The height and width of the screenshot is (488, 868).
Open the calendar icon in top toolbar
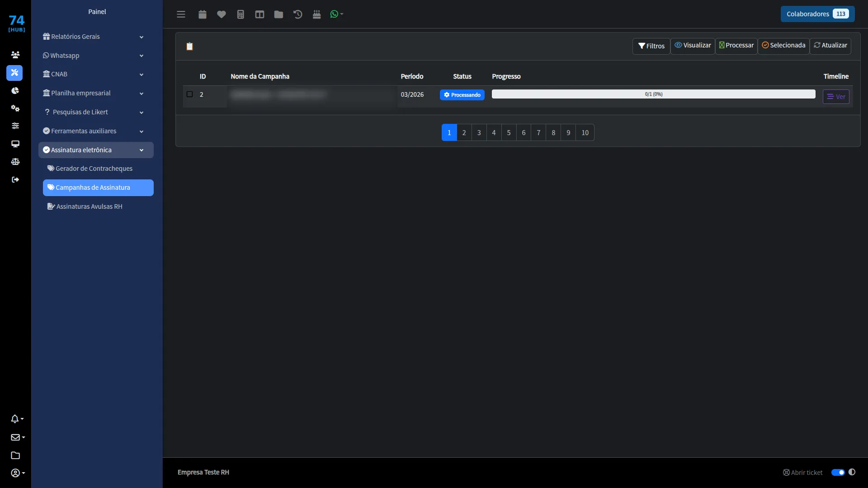(x=203, y=14)
